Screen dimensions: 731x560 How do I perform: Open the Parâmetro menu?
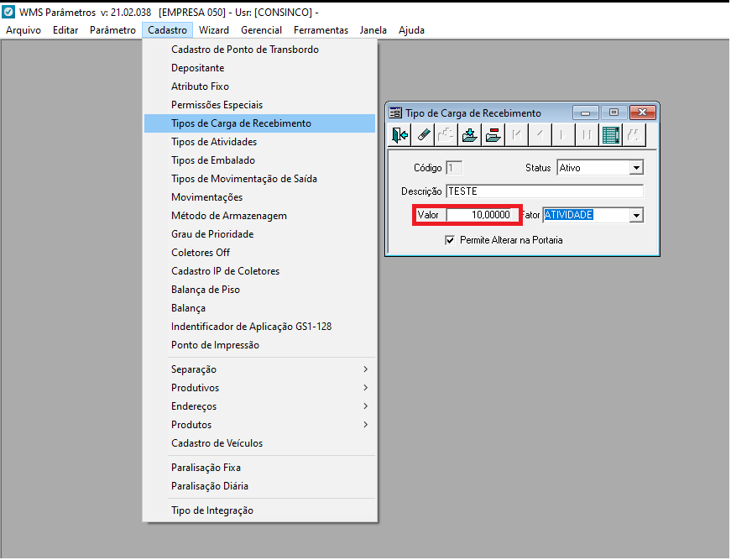point(112,30)
